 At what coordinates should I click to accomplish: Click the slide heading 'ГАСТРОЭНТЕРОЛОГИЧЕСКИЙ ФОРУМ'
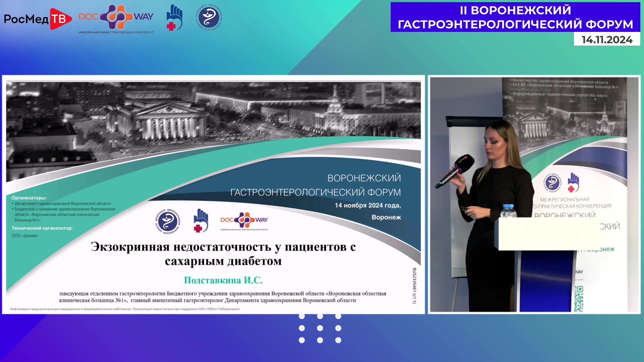coord(315,192)
